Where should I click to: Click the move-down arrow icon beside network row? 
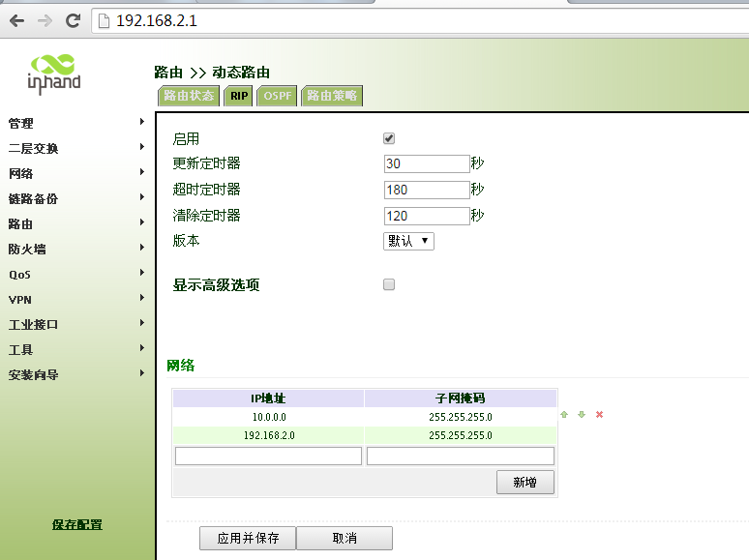coord(582,414)
